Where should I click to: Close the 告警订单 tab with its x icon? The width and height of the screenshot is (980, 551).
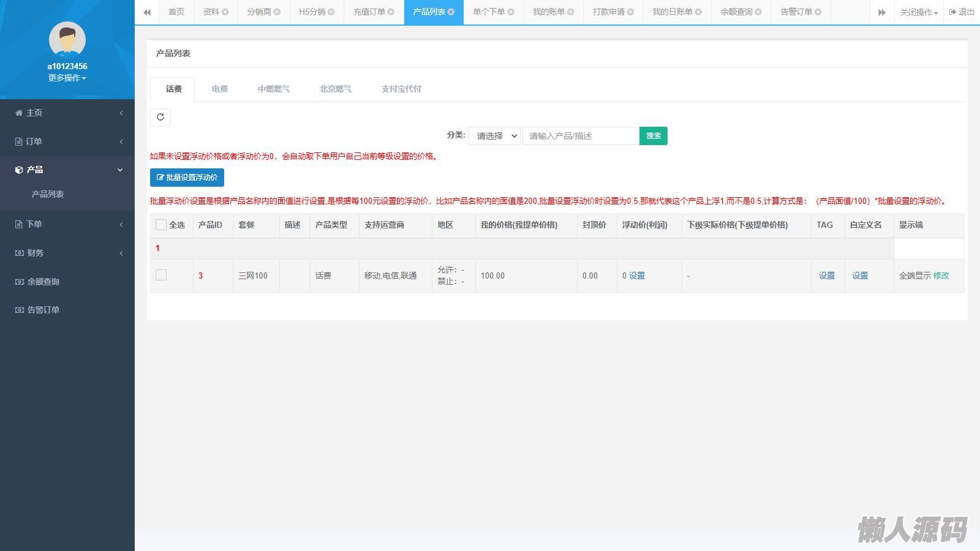pos(818,12)
